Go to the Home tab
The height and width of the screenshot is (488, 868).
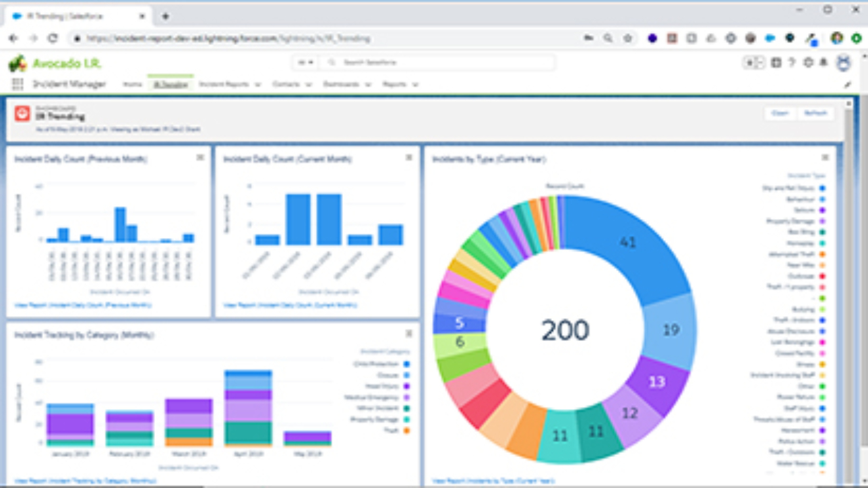click(x=132, y=85)
